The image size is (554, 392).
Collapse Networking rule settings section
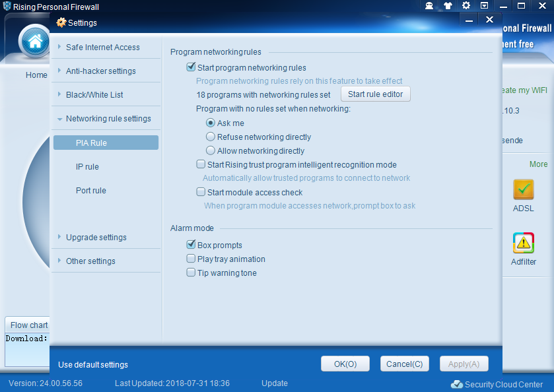pos(106,118)
